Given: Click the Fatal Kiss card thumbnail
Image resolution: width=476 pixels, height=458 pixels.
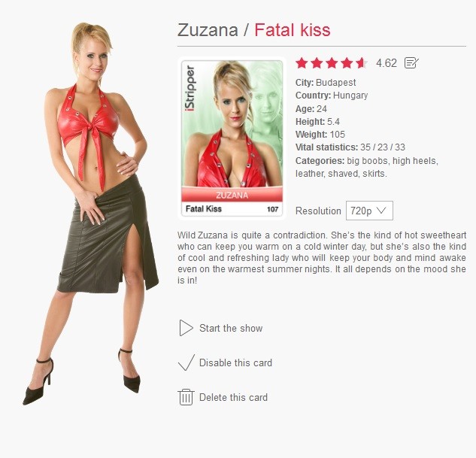Looking at the screenshot, I should [x=232, y=138].
